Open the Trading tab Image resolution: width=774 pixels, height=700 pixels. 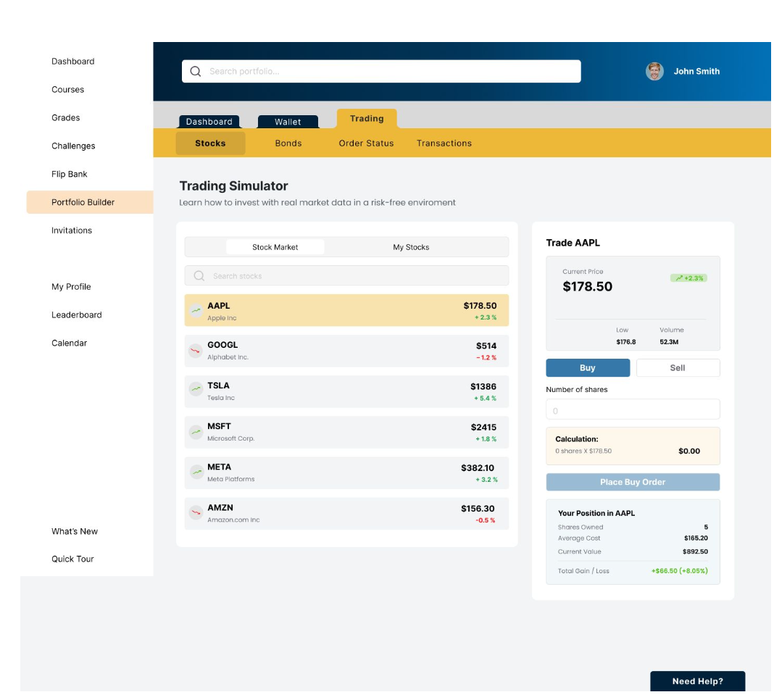coord(367,119)
